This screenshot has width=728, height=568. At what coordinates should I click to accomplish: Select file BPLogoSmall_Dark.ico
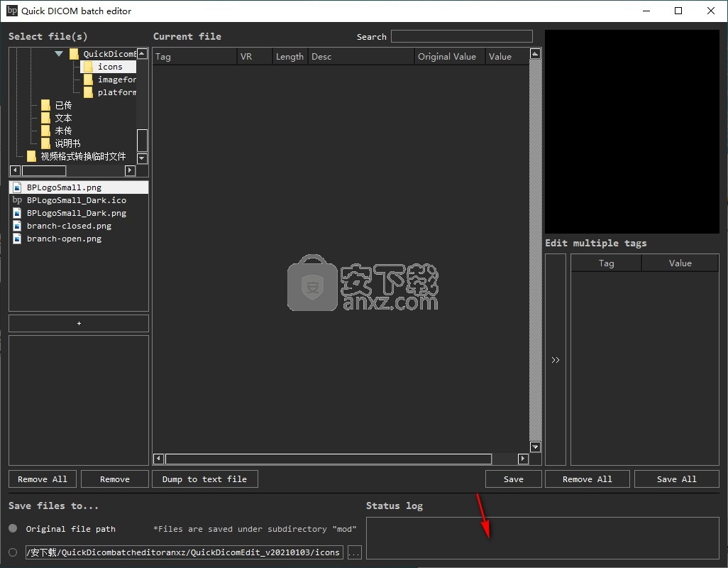79,200
